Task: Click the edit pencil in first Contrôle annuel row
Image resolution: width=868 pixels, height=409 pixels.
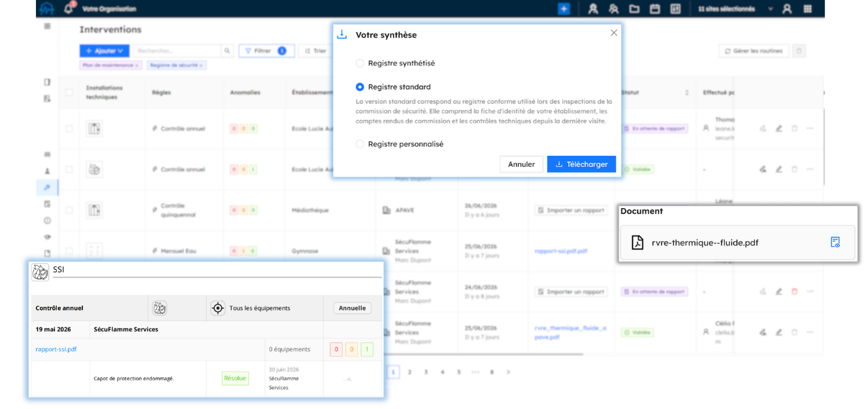Action: tap(779, 128)
